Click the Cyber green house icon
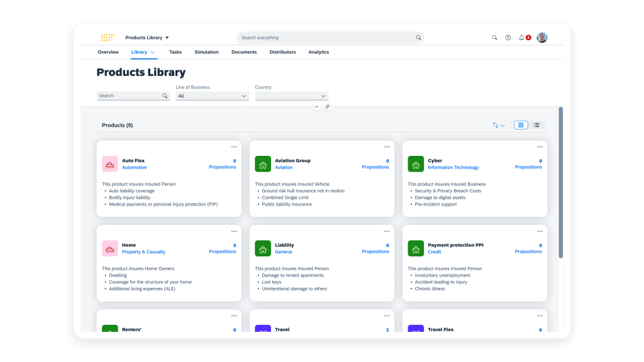Viewport: 644px width, 362px height. coord(416,164)
